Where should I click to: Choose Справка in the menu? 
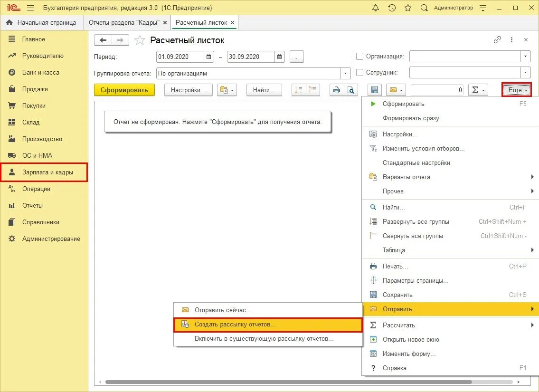pyautogui.click(x=450, y=368)
